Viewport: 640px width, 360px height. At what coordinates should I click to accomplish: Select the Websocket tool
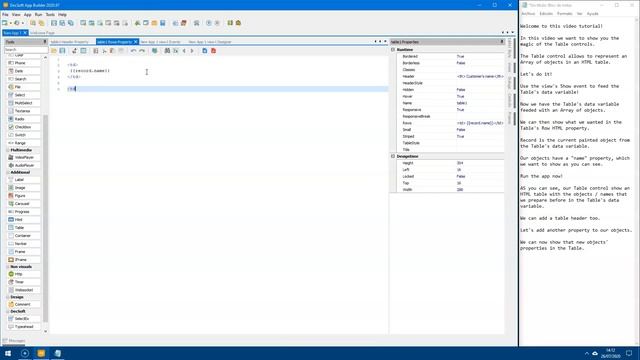point(24,290)
